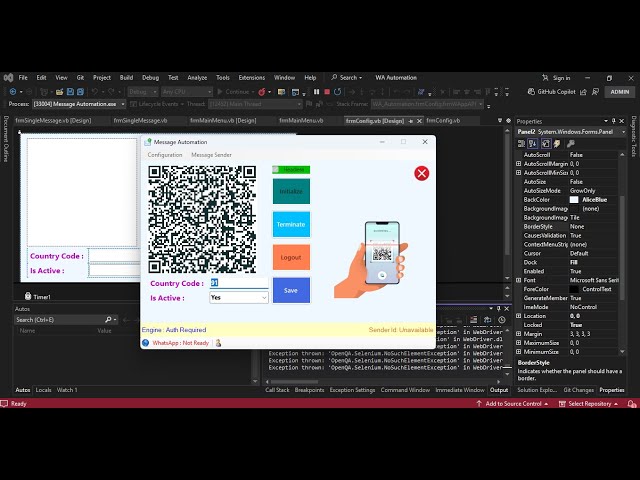Pin the Properties panel with the pushpin toggle
This screenshot has width=640, height=480.
click(613, 121)
